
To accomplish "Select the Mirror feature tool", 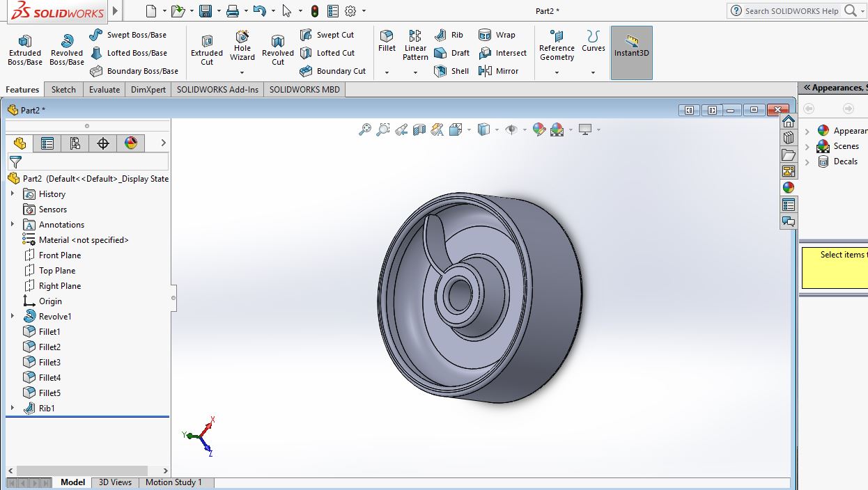I will [499, 71].
